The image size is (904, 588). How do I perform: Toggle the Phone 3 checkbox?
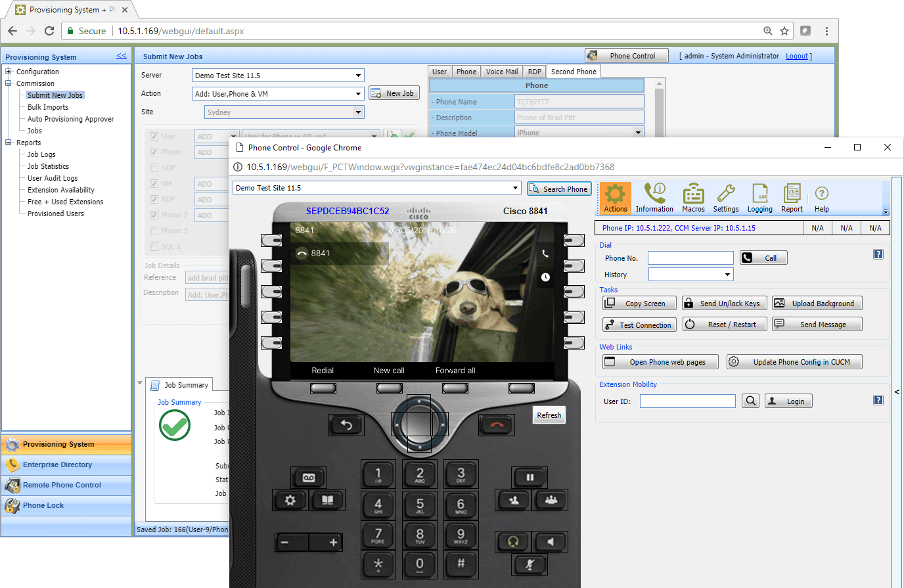point(154,231)
